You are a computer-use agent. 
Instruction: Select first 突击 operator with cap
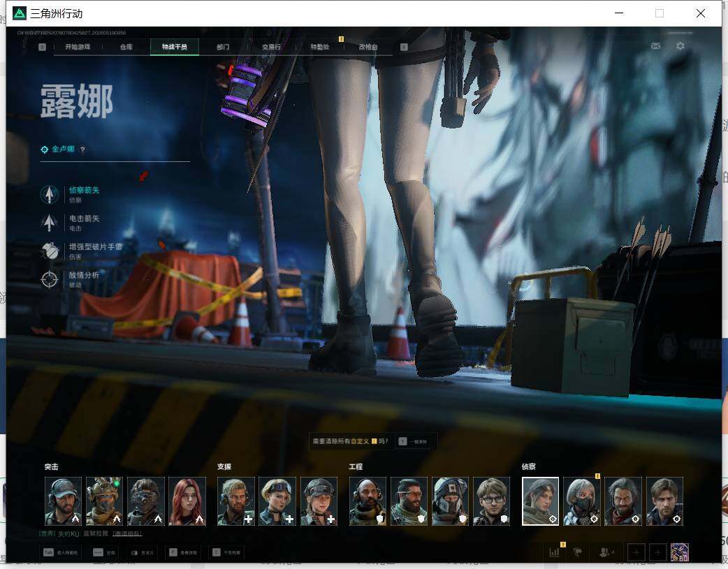[63, 501]
